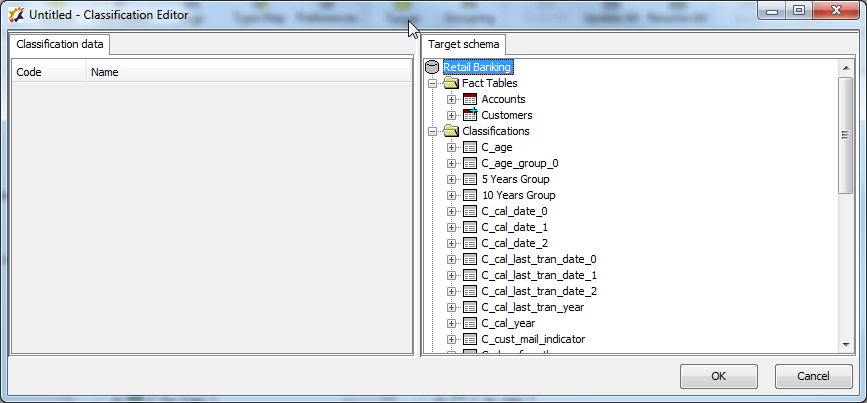Click the scrollbar down arrow in schema tree
The width and height of the screenshot is (867, 403).
point(847,346)
